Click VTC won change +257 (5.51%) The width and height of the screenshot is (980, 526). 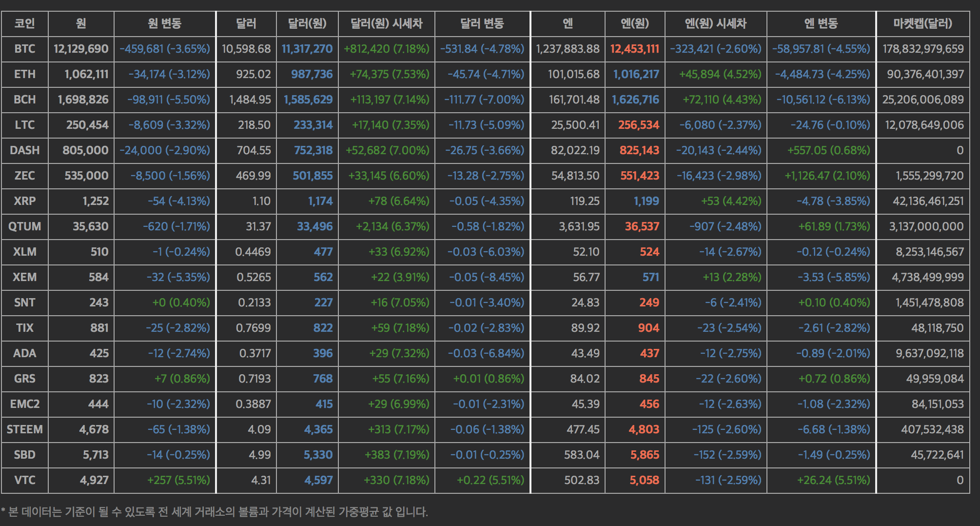[x=178, y=480]
